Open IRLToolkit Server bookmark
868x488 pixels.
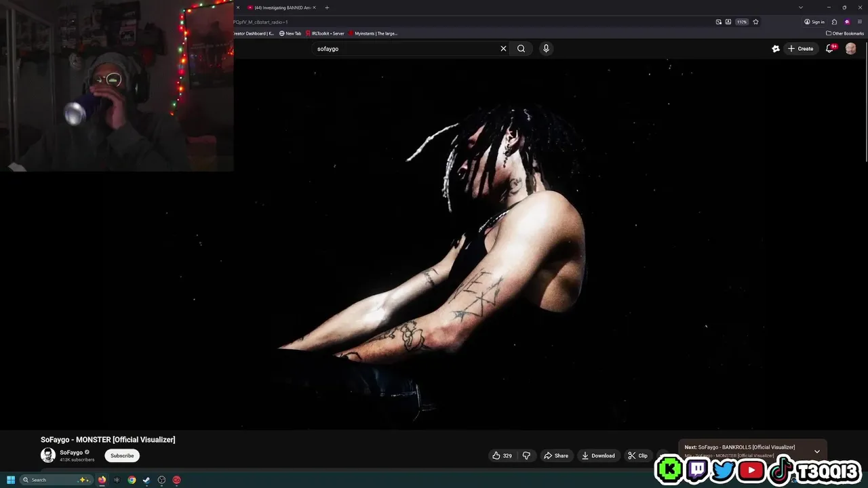[325, 33]
